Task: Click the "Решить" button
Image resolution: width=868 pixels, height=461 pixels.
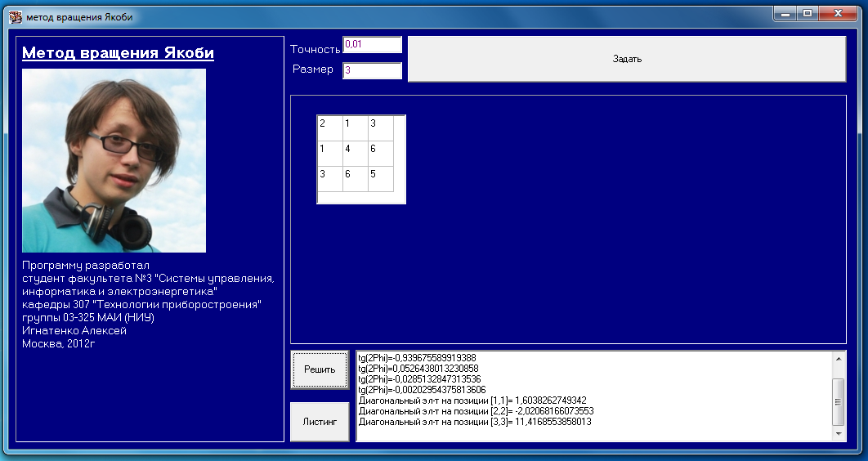Action: (x=320, y=369)
